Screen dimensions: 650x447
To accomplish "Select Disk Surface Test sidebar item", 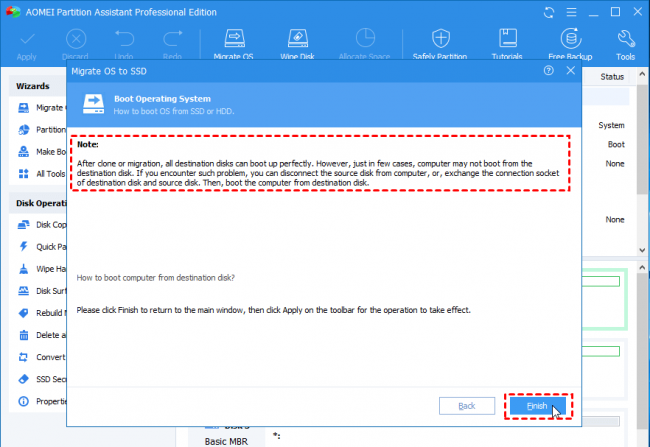I will [x=42, y=291].
